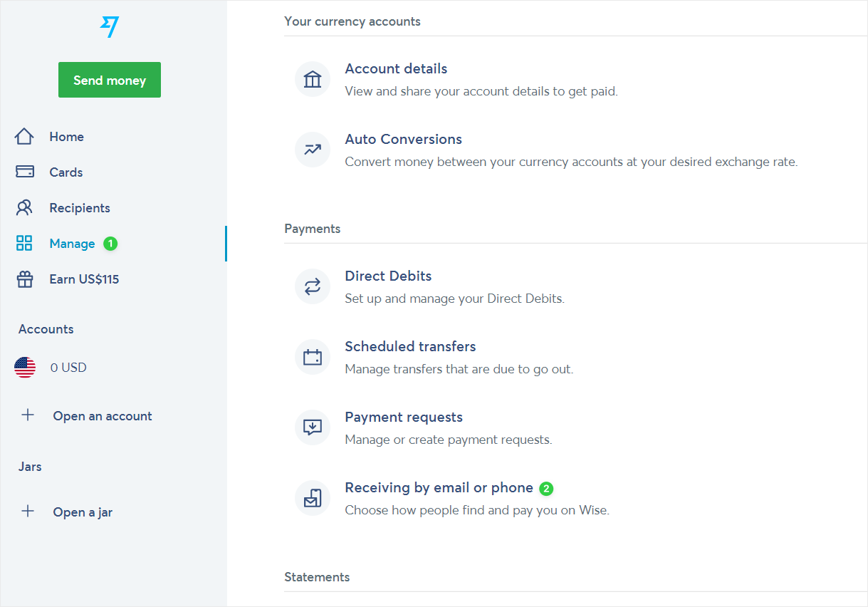The width and height of the screenshot is (868, 607).
Task: Click the card icon next to Cards
Action: 24,171
